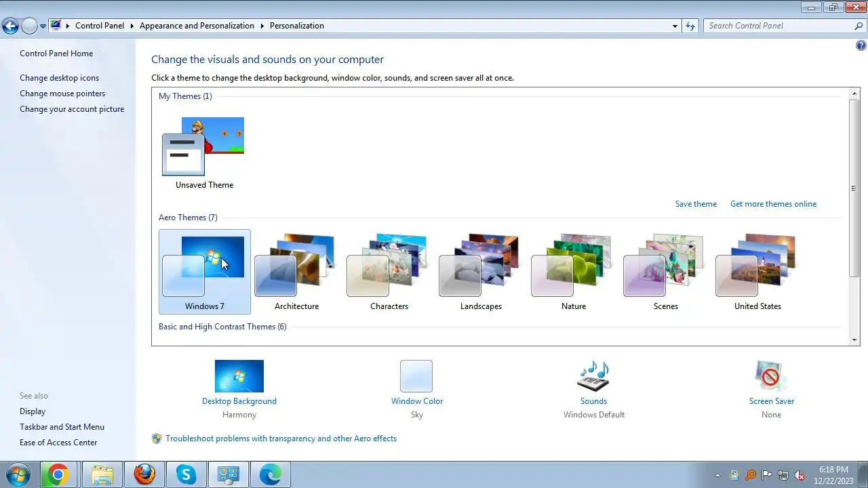Select the Landscapes theme
Viewport: 868px width, 488px height.
pos(481,272)
